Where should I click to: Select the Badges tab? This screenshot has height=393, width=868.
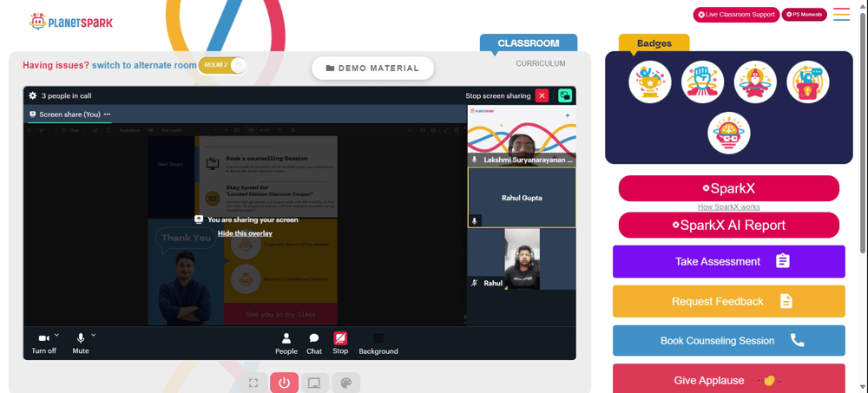tap(654, 43)
